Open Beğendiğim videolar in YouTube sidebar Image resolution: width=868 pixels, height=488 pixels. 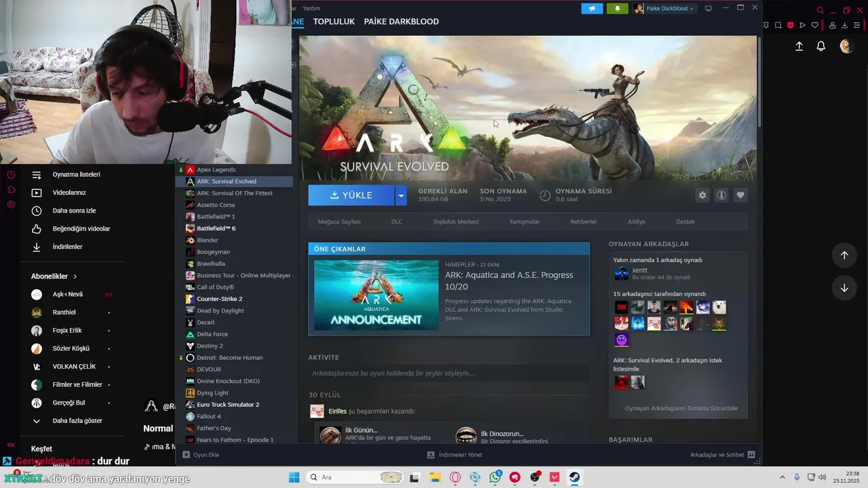click(x=81, y=229)
